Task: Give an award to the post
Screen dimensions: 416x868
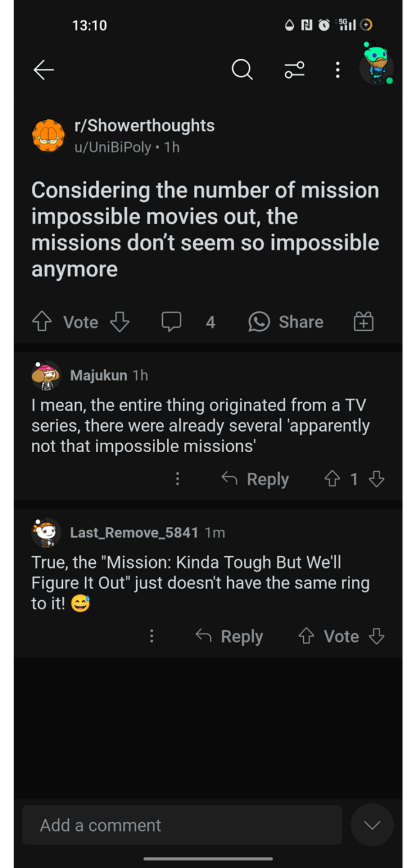Action: point(364,322)
